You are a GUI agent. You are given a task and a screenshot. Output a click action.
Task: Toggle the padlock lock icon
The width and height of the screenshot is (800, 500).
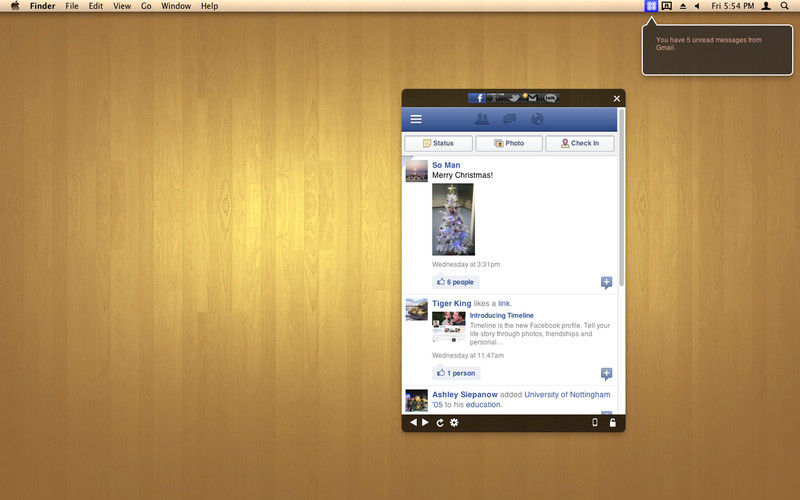click(613, 422)
